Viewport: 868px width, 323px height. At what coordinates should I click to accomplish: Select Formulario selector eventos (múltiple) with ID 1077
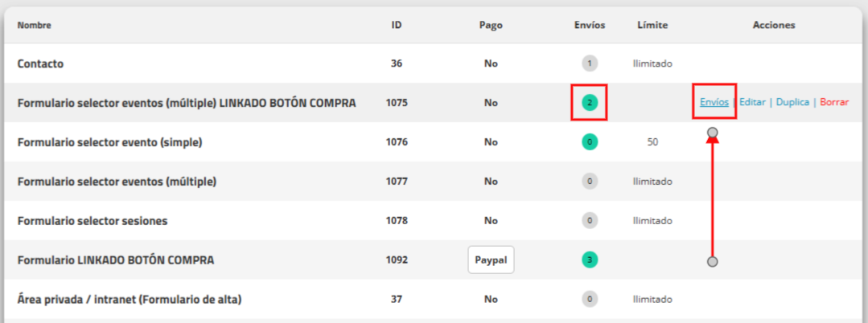[x=117, y=182]
